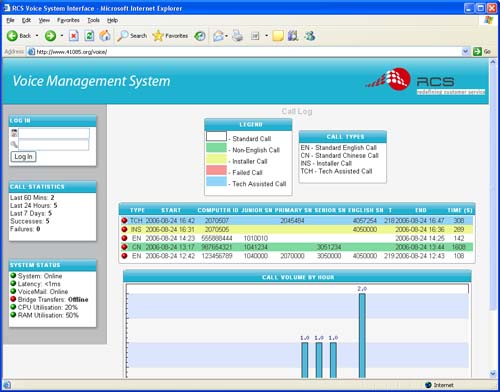The image size is (500, 392).
Task: Click the Edit page toolbar icon
Action: (255, 36)
